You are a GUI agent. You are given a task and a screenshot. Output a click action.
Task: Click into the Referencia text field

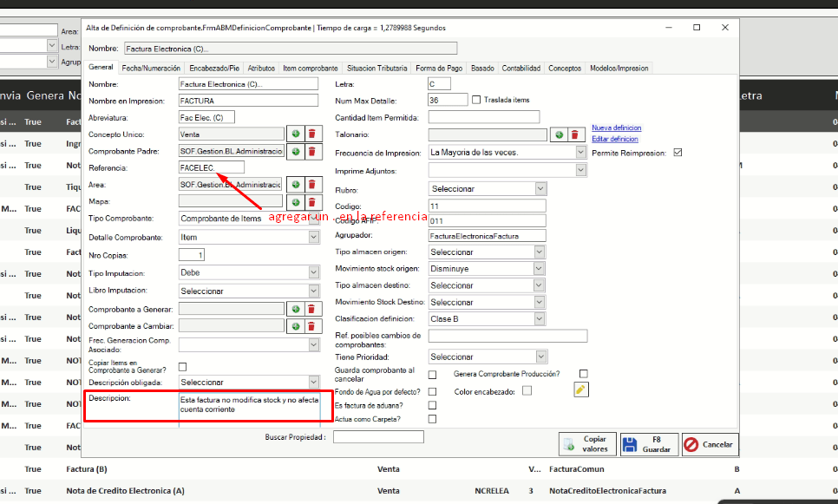pos(211,167)
